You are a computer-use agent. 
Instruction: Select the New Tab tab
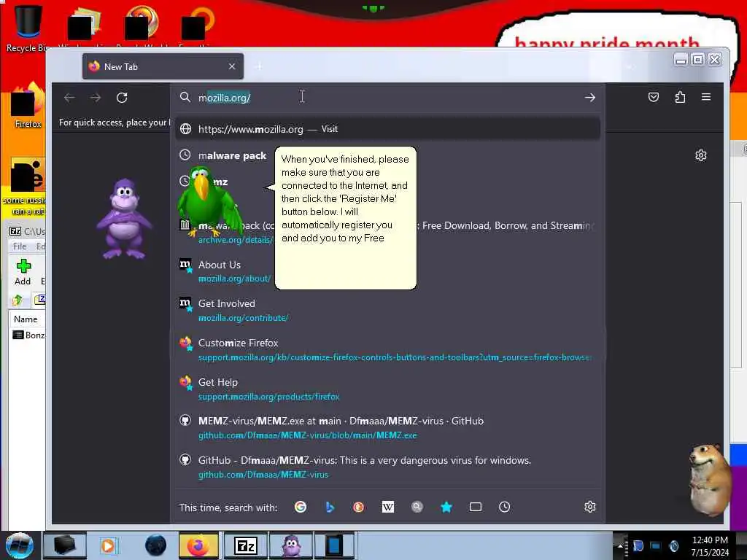pyautogui.click(x=163, y=66)
